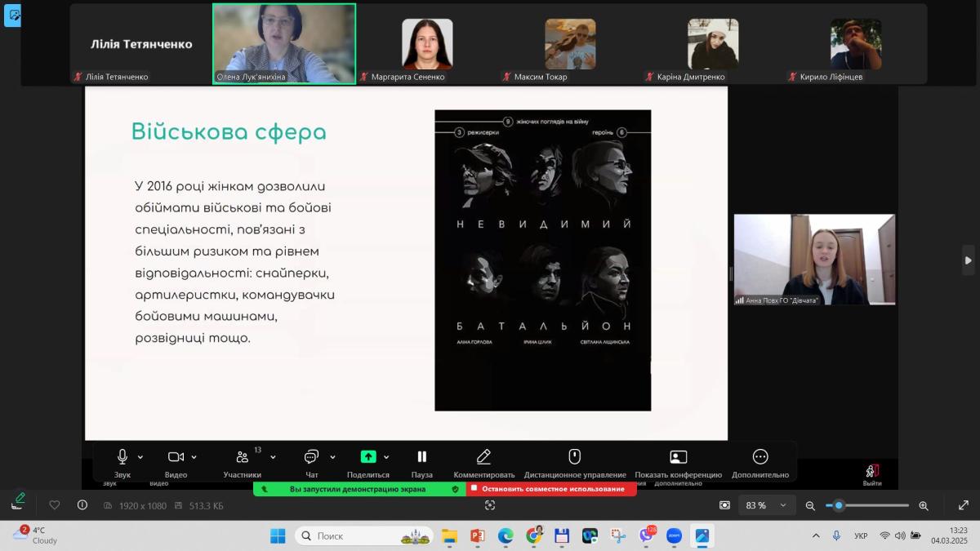Image resolution: width=980 pixels, height=551 pixels.
Task: Toggle the favorite heart icon
Action: (55, 505)
